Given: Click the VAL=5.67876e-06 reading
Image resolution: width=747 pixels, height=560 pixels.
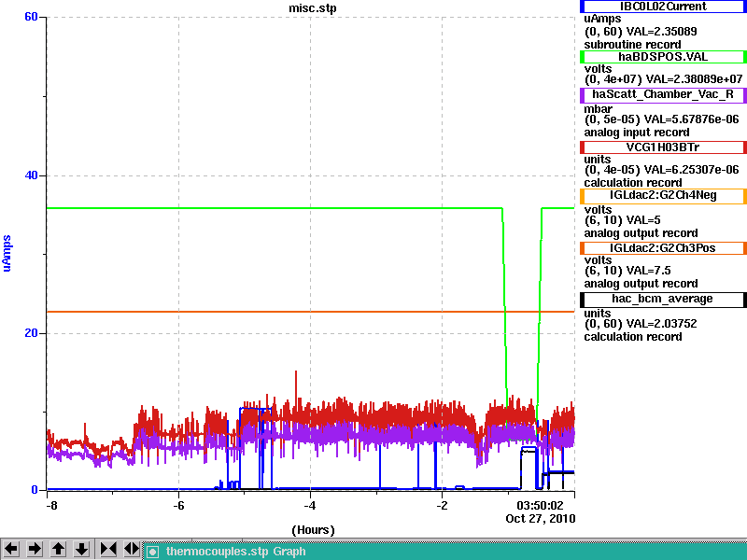Looking at the screenshot, I should point(691,119).
